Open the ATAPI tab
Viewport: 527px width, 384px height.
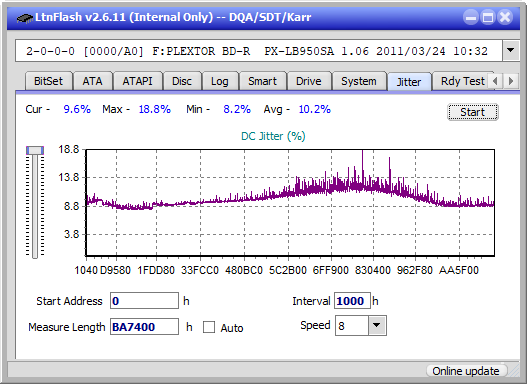tap(137, 81)
